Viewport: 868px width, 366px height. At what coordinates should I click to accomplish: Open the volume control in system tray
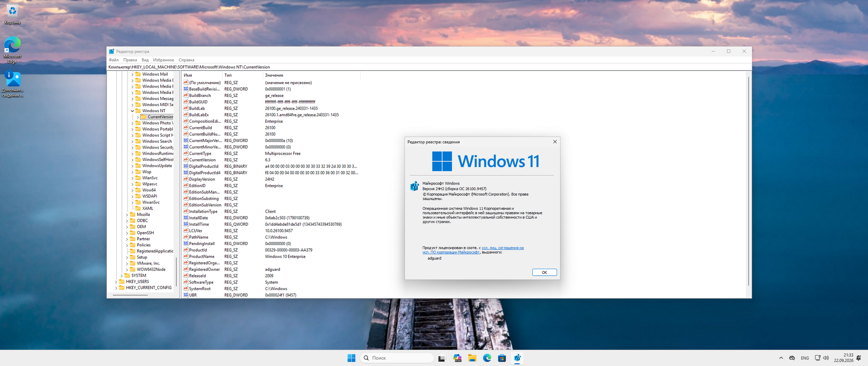(x=826, y=358)
